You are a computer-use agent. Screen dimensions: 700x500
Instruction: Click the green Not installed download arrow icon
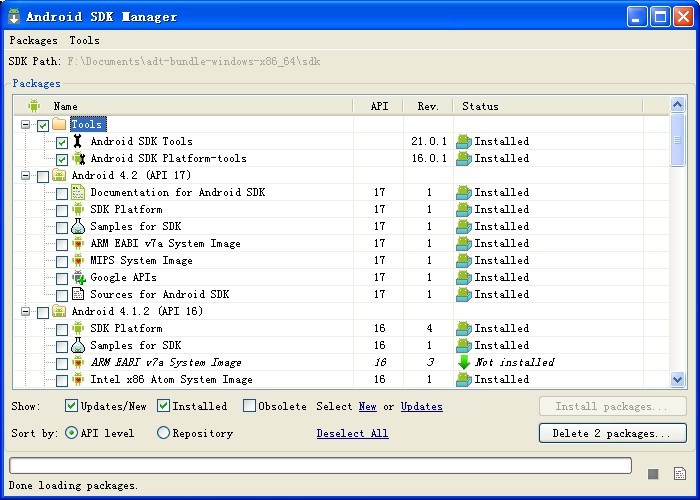click(x=464, y=362)
